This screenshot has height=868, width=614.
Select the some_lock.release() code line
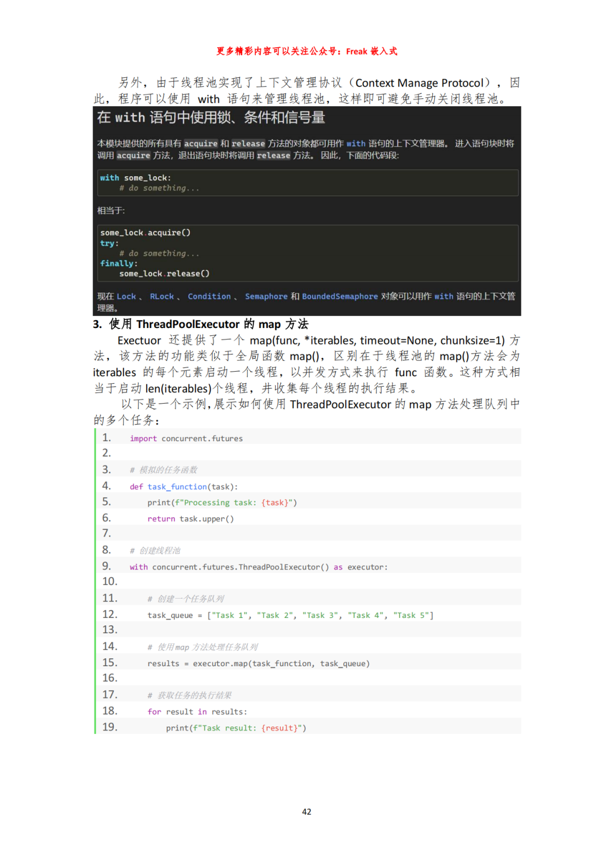pos(164,273)
